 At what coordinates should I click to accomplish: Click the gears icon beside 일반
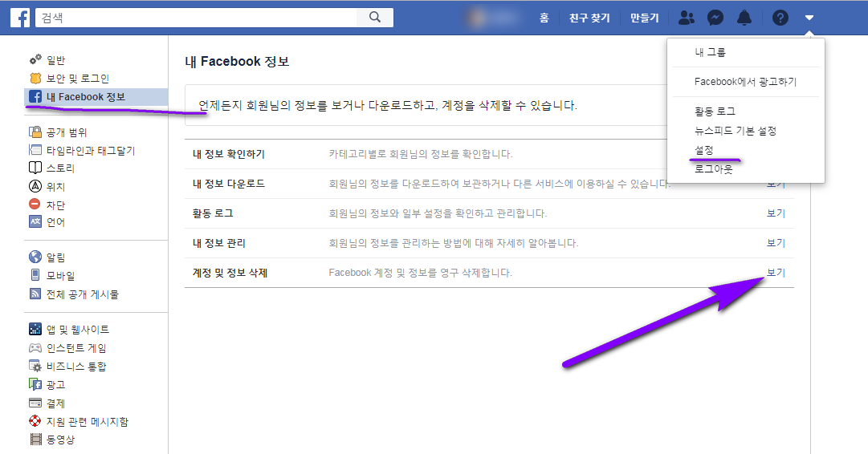click(x=35, y=59)
